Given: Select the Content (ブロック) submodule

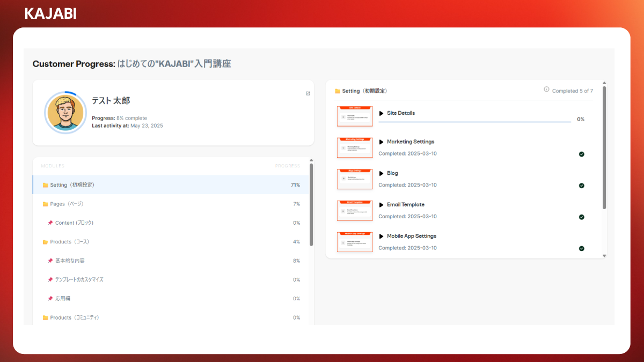Looking at the screenshot, I should pyautogui.click(x=171, y=223).
